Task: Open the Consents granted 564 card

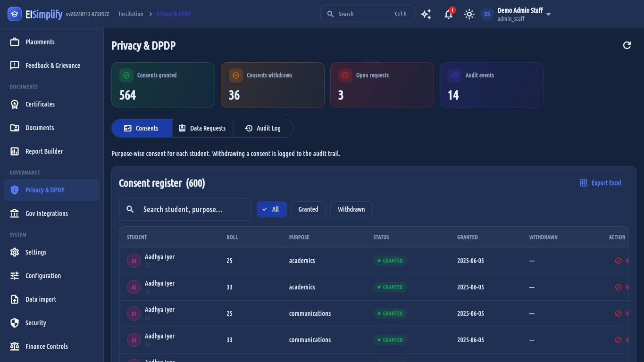Action: point(163,85)
